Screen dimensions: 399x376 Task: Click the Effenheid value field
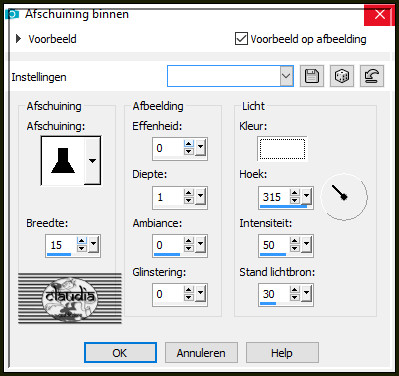(169, 148)
